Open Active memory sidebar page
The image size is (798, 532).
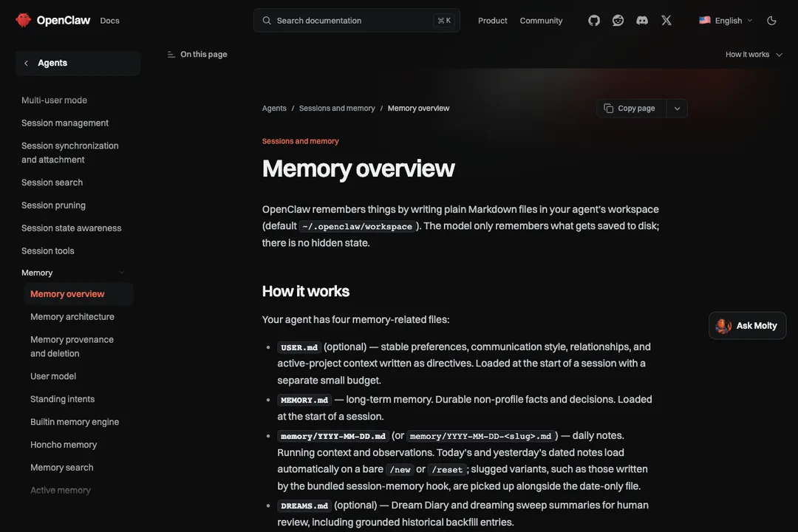(x=61, y=491)
